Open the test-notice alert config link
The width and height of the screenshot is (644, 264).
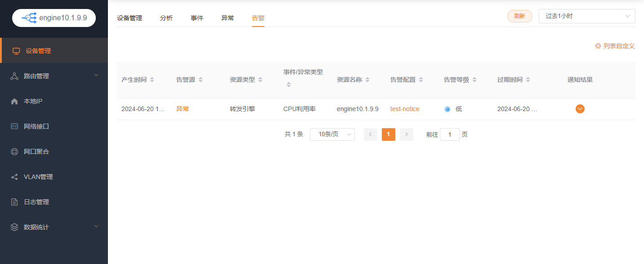pos(404,109)
